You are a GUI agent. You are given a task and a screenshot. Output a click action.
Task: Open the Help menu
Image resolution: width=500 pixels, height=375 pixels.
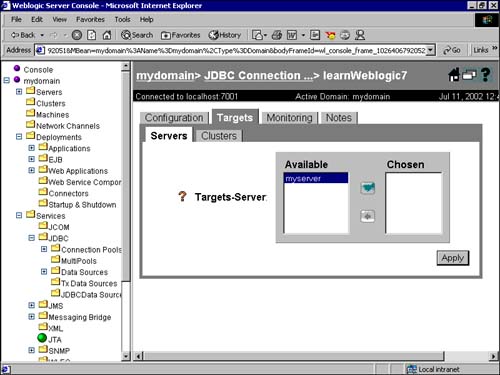pyautogui.click(x=146, y=19)
